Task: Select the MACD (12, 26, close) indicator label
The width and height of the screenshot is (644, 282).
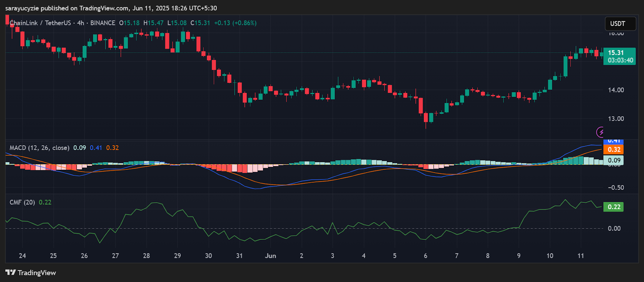Action: [x=39, y=148]
